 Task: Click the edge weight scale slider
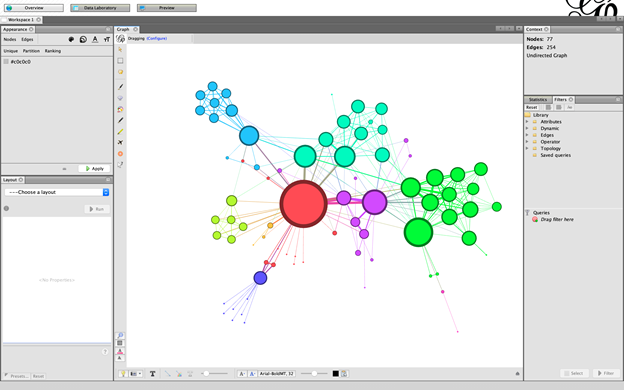pyautogui.click(x=214, y=374)
